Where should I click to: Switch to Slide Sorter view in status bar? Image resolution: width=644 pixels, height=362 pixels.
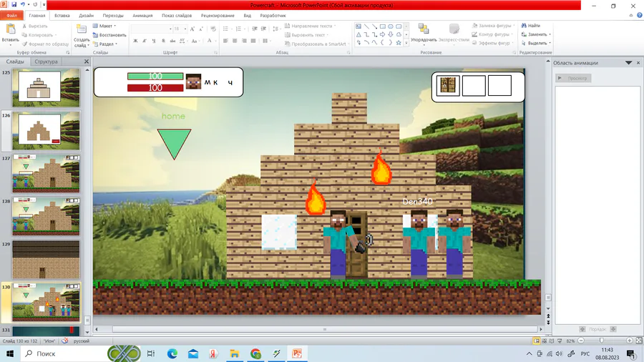coord(545,341)
